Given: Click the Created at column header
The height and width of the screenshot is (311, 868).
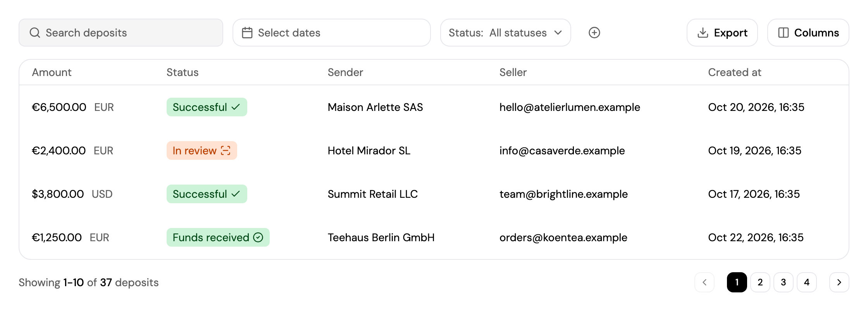Looking at the screenshot, I should pyautogui.click(x=735, y=73).
